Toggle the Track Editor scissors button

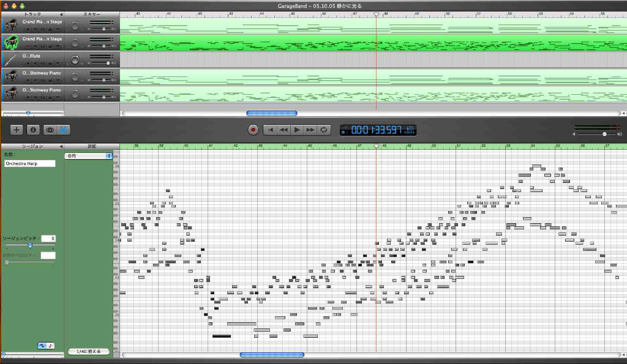[64, 130]
